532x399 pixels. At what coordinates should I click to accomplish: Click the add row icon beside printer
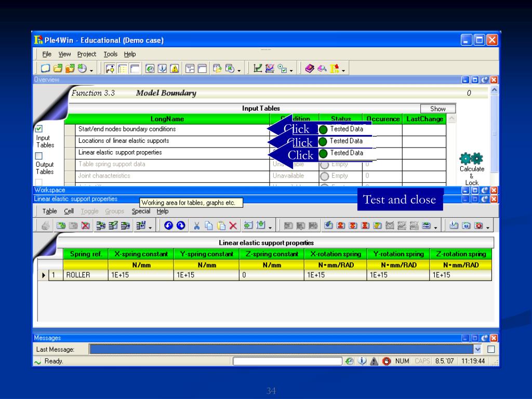(x=61, y=225)
